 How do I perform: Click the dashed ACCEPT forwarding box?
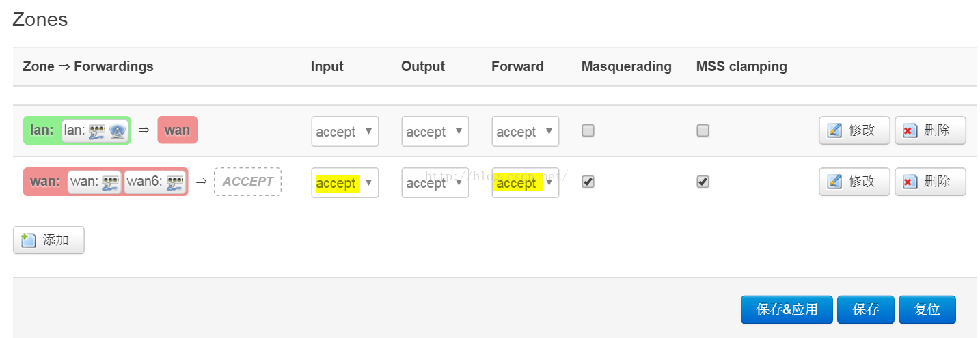tap(247, 182)
